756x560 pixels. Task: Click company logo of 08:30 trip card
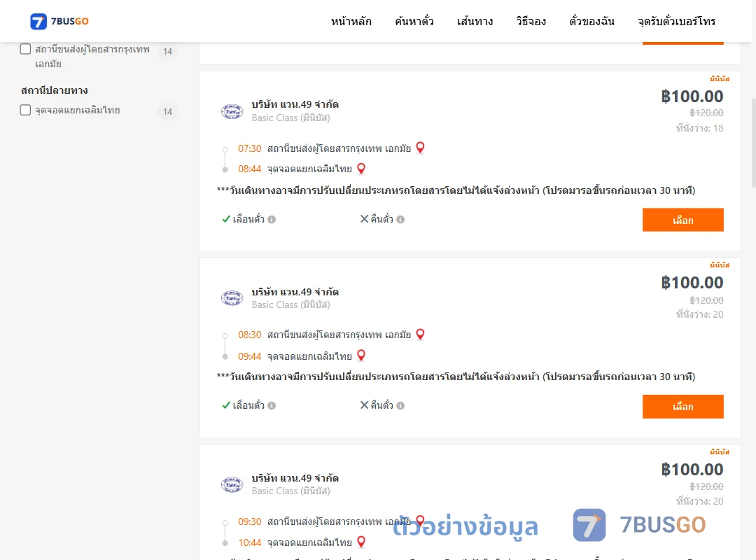point(232,298)
